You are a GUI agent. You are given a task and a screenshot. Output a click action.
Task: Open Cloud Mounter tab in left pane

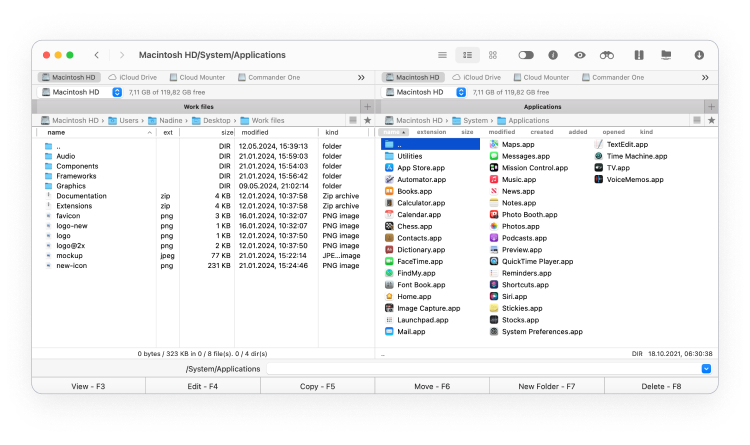(x=197, y=78)
